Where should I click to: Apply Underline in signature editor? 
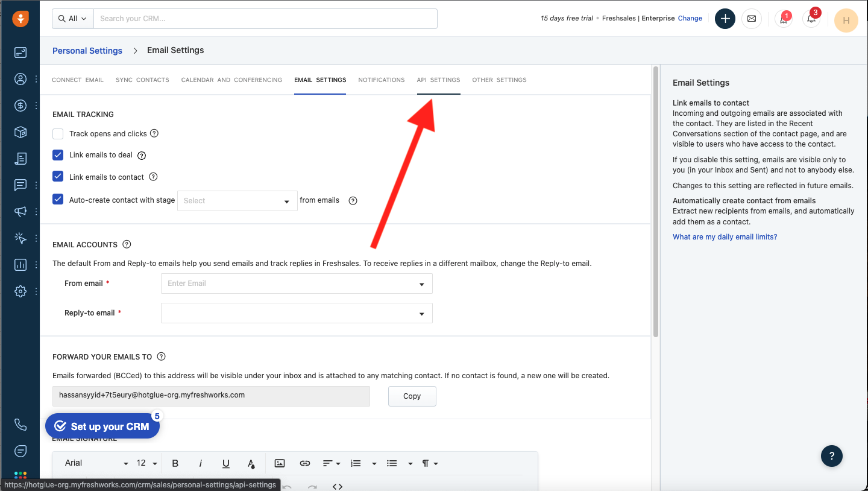coord(226,463)
